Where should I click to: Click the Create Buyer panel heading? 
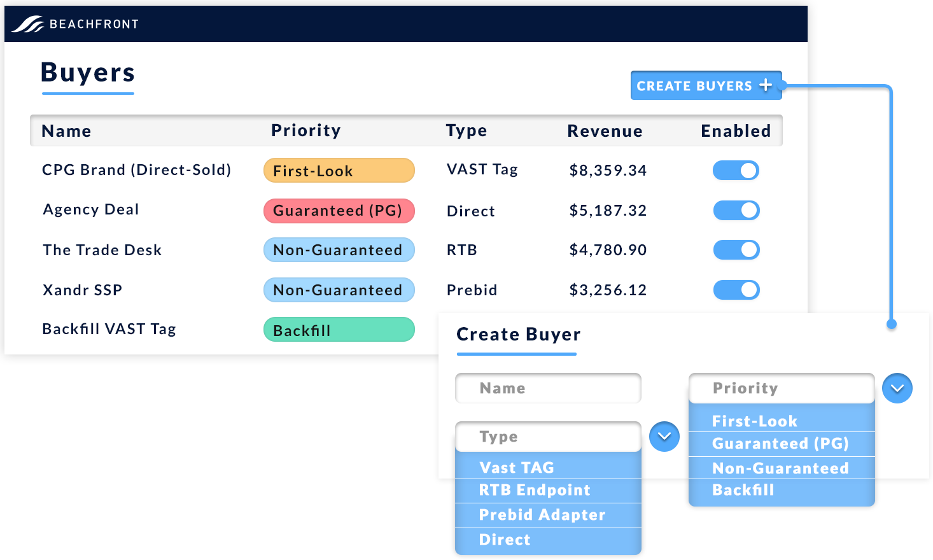(518, 335)
